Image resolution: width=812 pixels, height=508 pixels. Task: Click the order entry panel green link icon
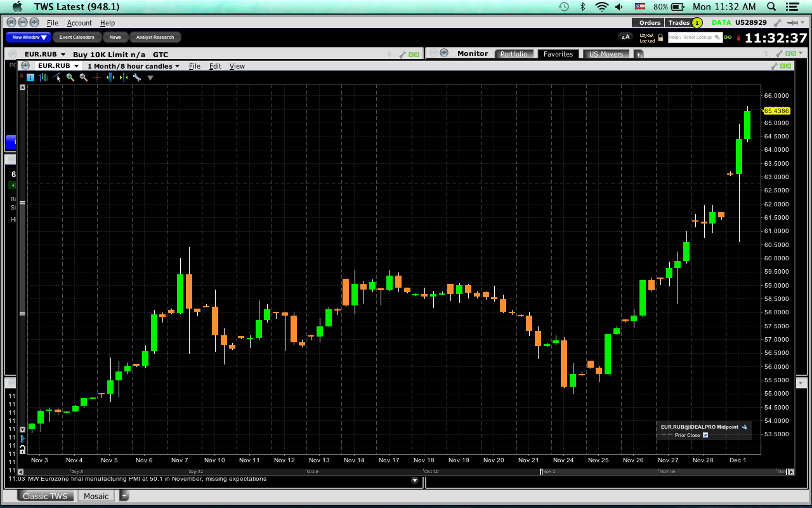[414, 55]
